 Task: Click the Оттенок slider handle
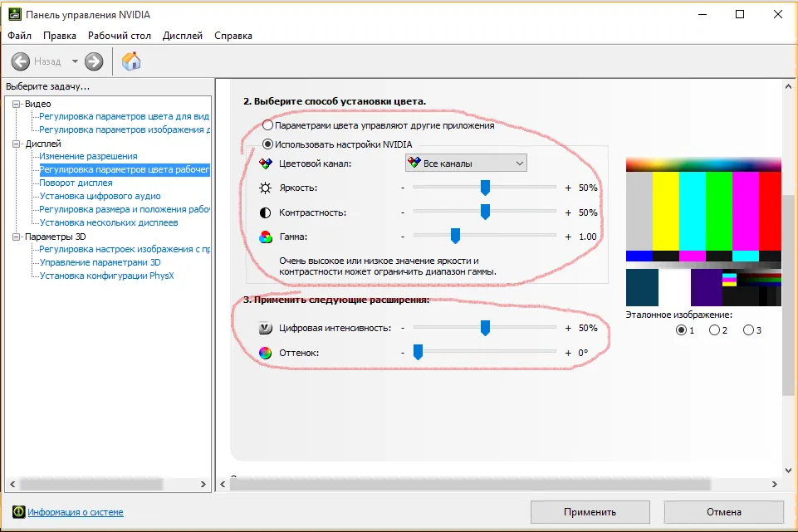pyautogui.click(x=418, y=352)
